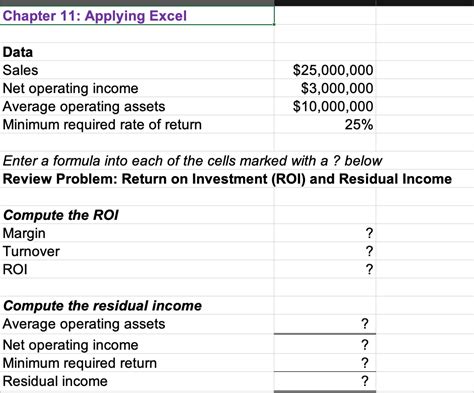Select the Margin formula cell marked ?
474x393 pixels.
(x=325, y=233)
